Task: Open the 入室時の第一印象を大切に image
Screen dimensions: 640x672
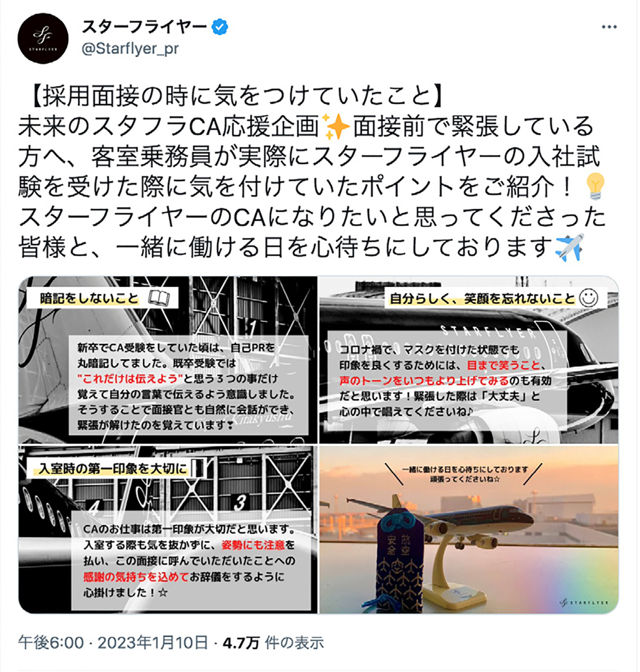Action: click(x=168, y=530)
